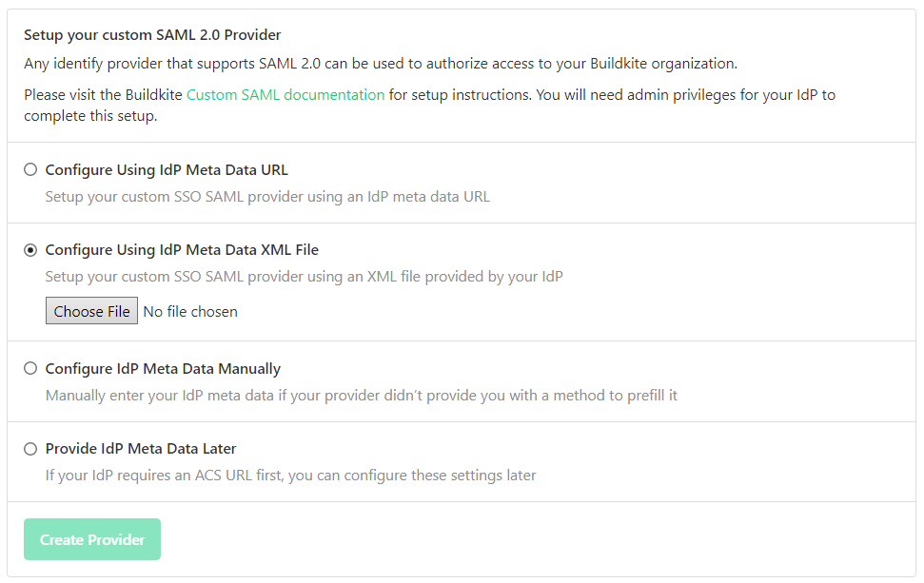The height and width of the screenshot is (583, 924).
Task: Click the 'Configure Using IdP Meta Data XML File' label text
Action: [182, 250]
